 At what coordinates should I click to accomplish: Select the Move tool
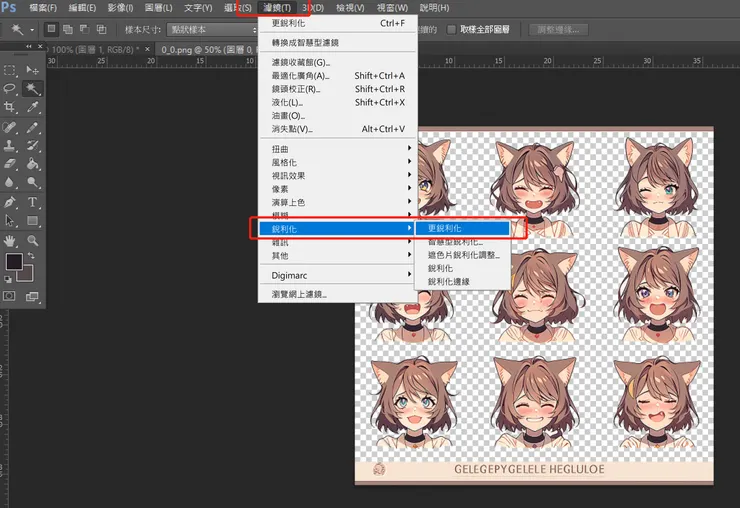(32, 70)
